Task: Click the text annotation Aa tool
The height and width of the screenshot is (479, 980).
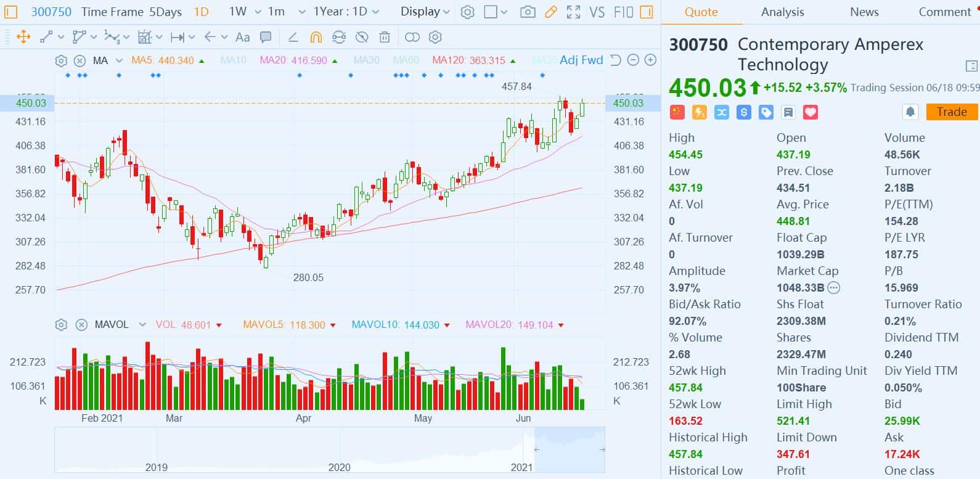Action: (x=242, y=38)
